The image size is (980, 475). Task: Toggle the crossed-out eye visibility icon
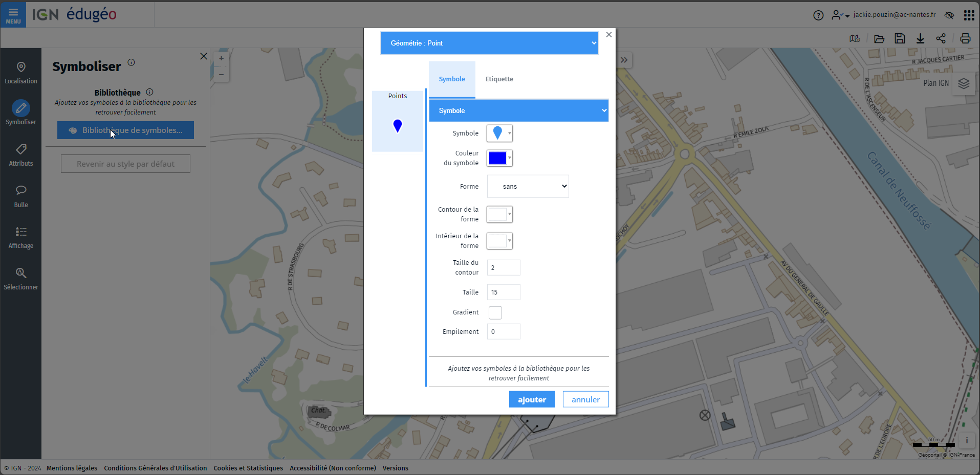coord(949,15)
